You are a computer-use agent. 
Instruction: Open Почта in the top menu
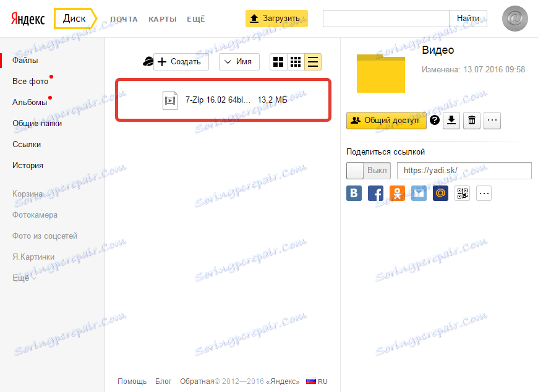click(124, 19)
